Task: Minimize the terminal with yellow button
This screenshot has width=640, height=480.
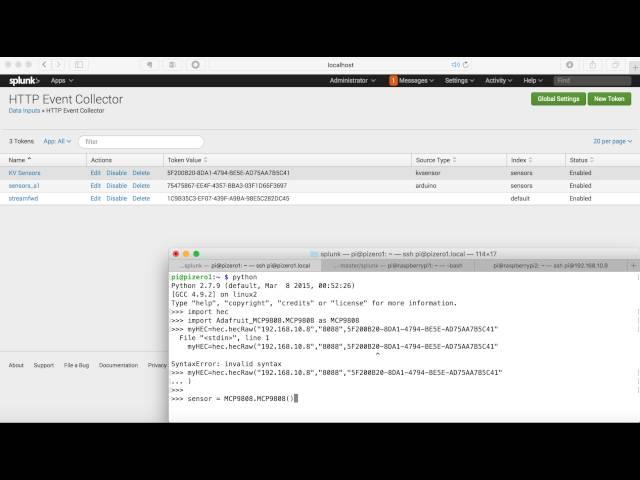Action: click(186, 254)
